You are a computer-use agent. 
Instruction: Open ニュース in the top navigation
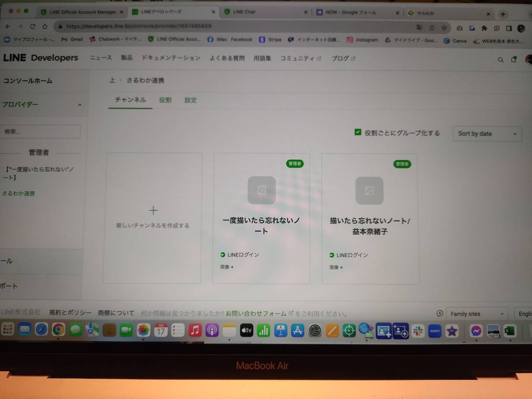(100, 58)
